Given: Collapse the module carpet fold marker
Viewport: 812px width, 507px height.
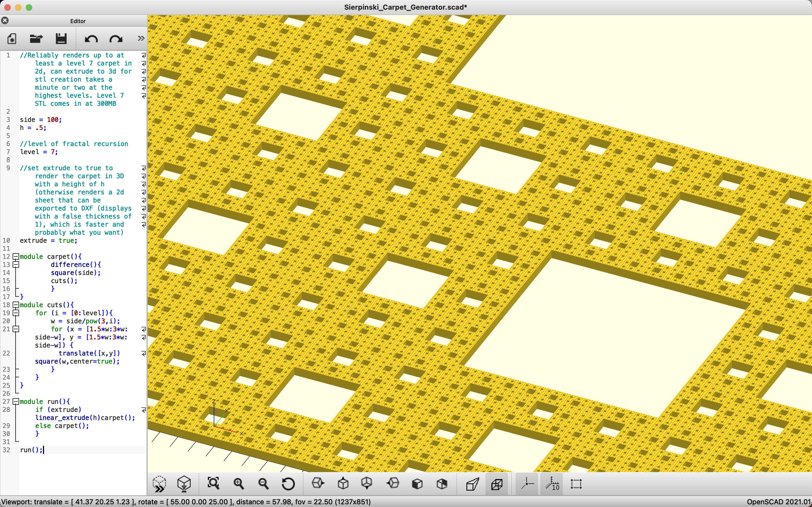Looking at the screenshot, I should tap(16, 256).
